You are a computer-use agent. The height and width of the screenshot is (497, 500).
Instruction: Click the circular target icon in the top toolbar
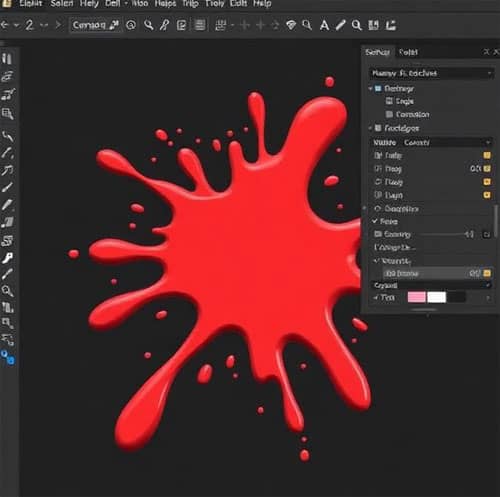point(131,25)
